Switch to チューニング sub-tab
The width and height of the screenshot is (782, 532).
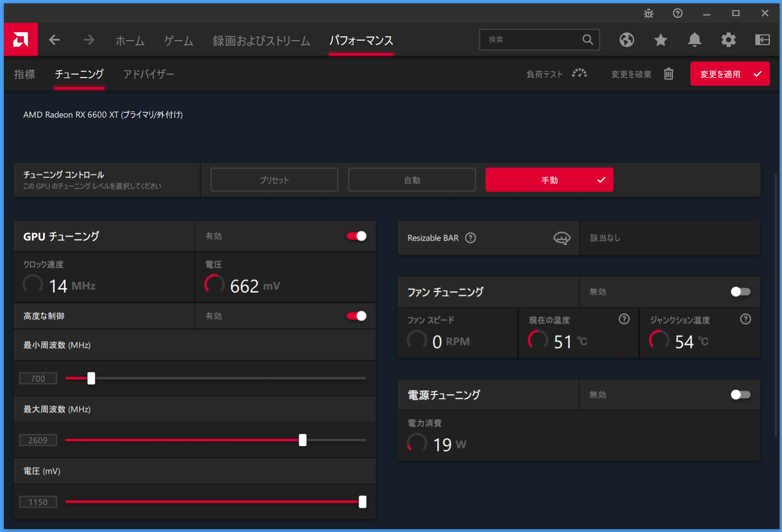tap(79, 74)
